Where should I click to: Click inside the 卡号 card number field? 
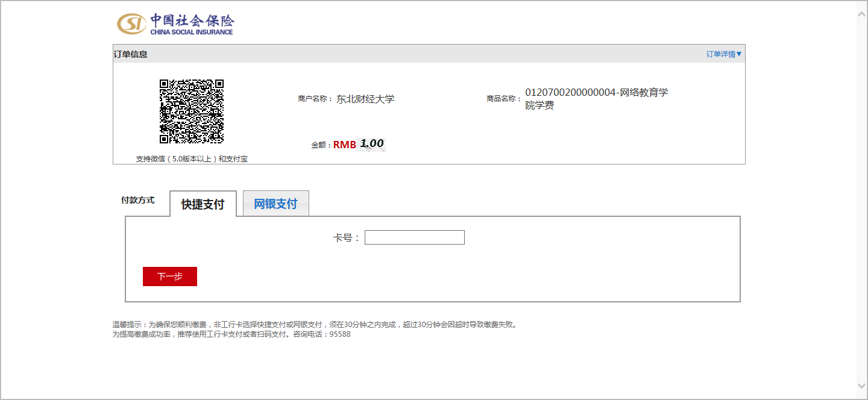tap(414, 237)
